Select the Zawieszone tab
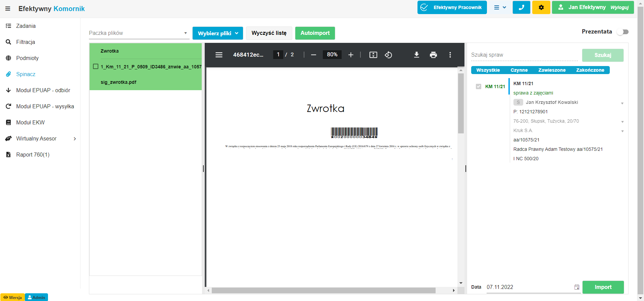 552,70
